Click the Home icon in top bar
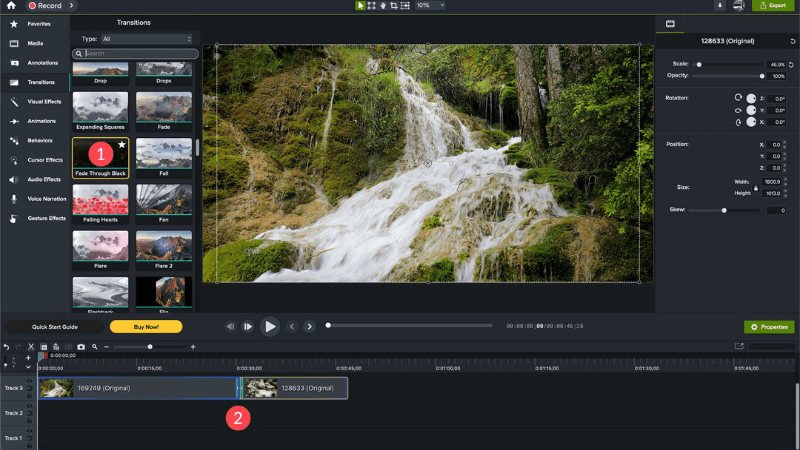 click(x=11, y=6)
